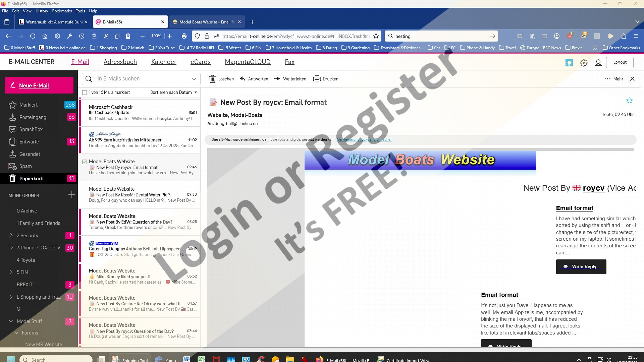The width and height of the screenshot is (644, 362).
Task: Star the open email as favorite
Action: pos(629,101)
